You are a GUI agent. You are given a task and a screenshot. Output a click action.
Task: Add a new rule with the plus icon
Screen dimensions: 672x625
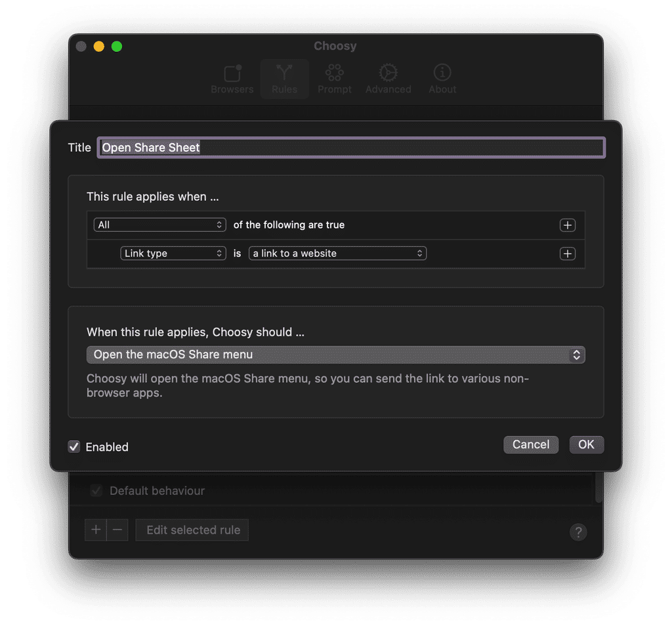tap(95, 530)
